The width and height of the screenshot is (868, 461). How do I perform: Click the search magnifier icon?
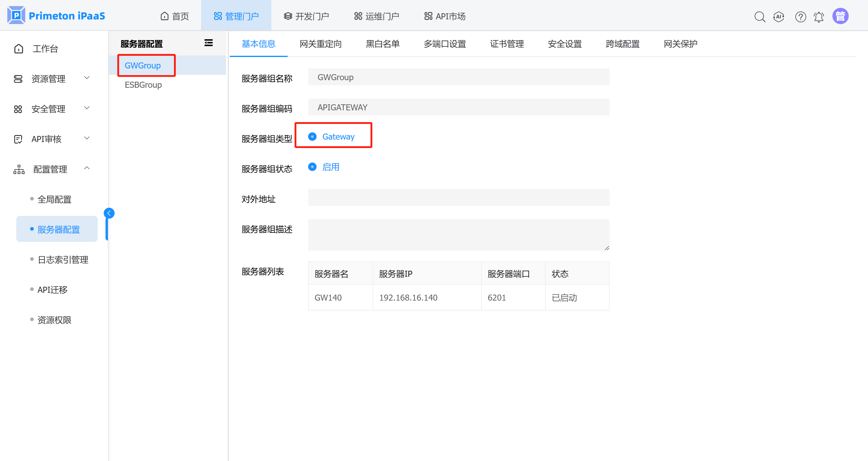(759, 17)
